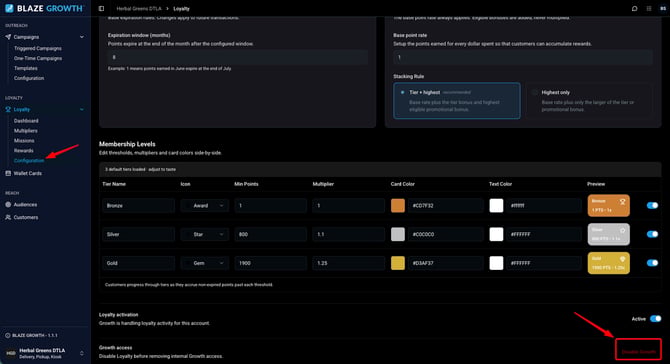This screenshot has width=670, height=364.
Task: Click the Customers people icon
Action: coord(8,217)
